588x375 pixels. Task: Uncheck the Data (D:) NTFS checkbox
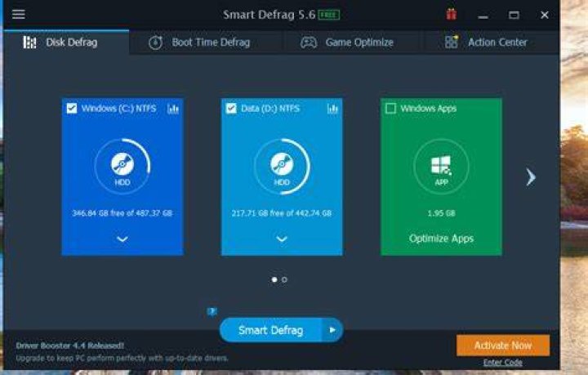231,109
